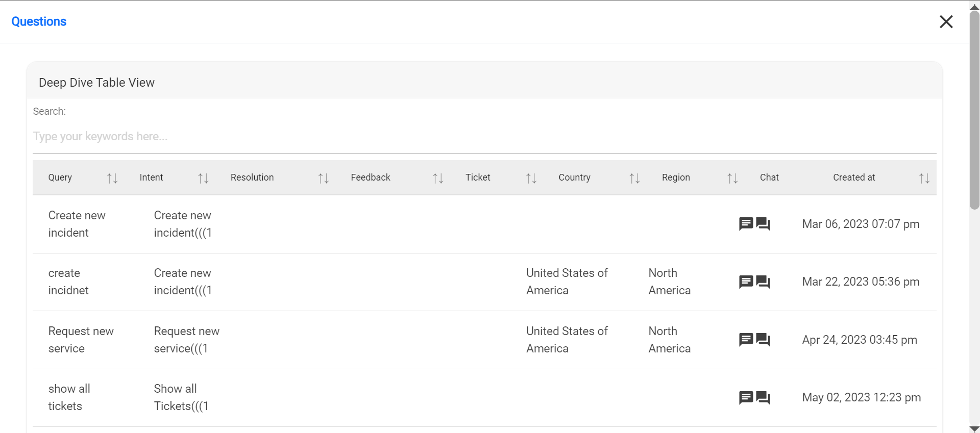Image resolution: width=980 pixels, height=433 pixels.
Task: View double-bubble conversation icon for Mar 22 row
Action: tap(763, 282)
